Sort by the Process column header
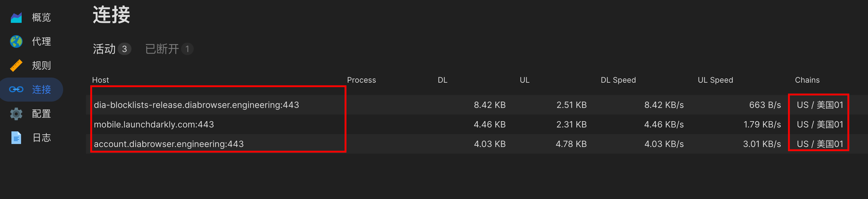This screenshot has height=199, width=868. 361,80
